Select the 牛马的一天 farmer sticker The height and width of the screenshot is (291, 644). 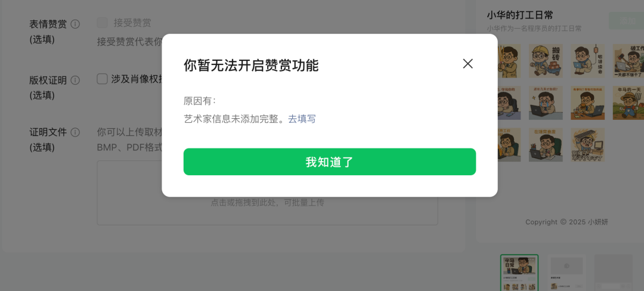628,103
